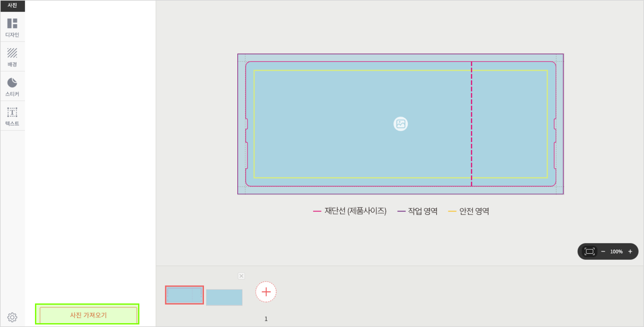Open the 스티커 sticker panel
This screenshot has width=644, height=327.
[x=12, y=87]
